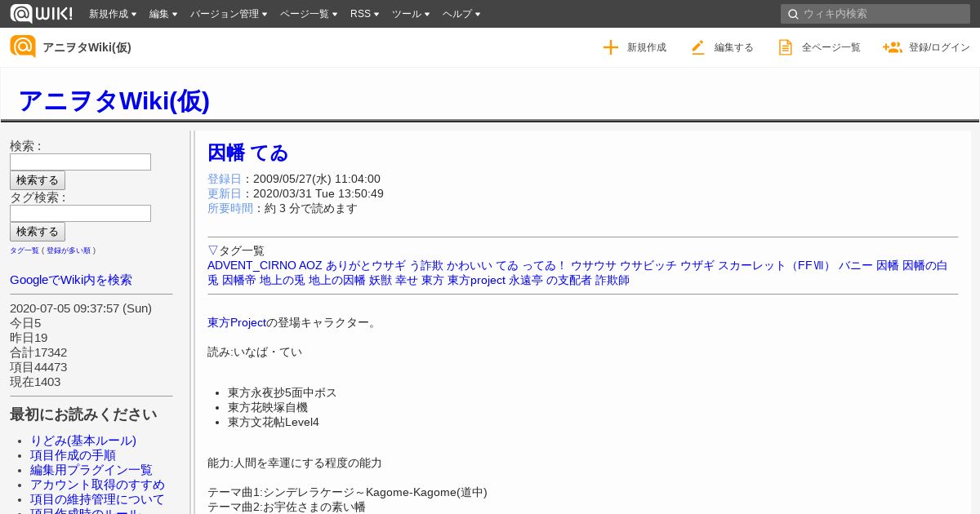The width and height of the screenshot is (980, 514).
Task: Select the 幸せ tag
Action: [407, 280]
